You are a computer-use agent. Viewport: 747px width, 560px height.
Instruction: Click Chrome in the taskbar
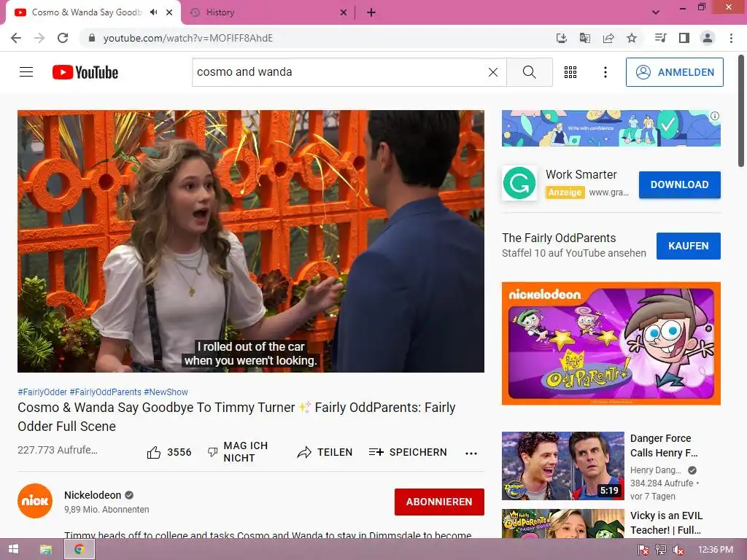[x=80, y=550]
